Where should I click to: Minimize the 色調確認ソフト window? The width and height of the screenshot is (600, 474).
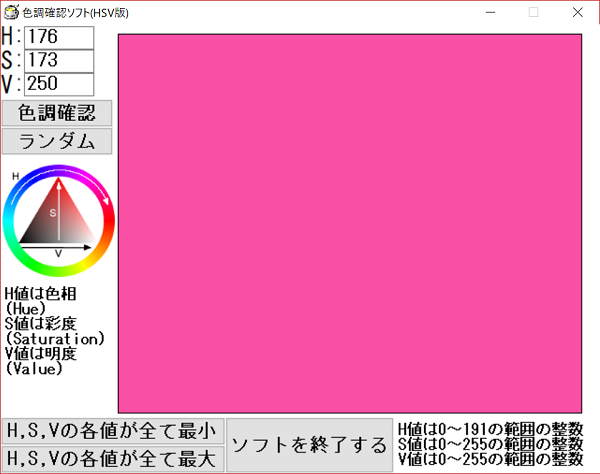(491, 12)
